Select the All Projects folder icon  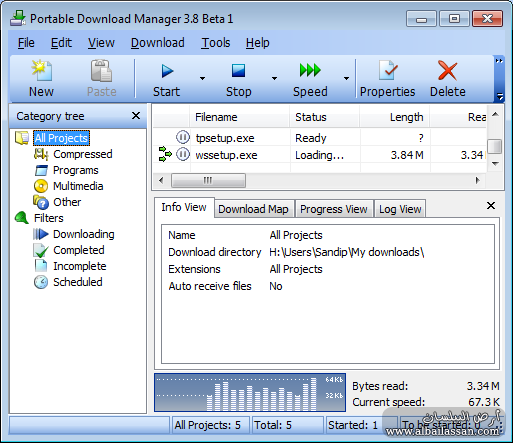click(x=22, y=138)
